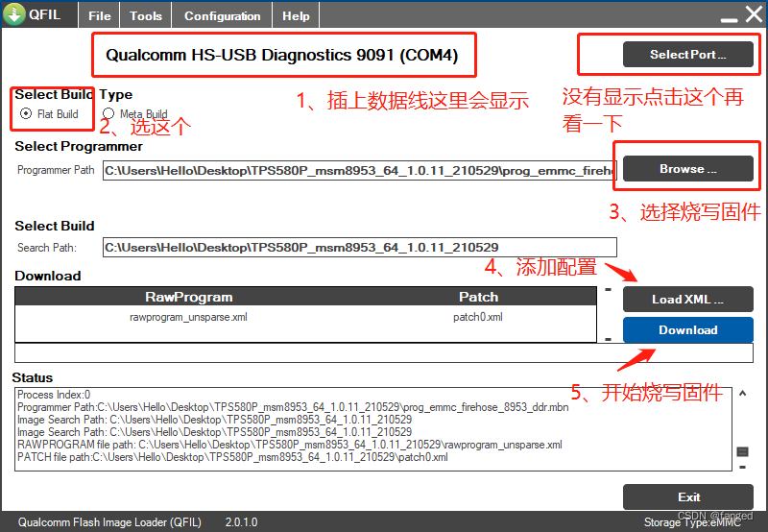Click the blue Download button
Image resolution: width=768 pixels, height=532 pixels.
pos(687,329)
